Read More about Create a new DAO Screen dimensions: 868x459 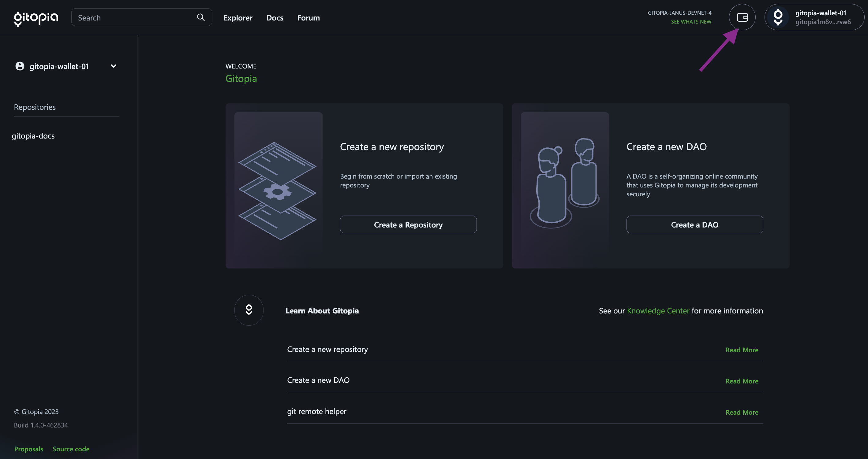pyautogui.click(x=742, y=381)
